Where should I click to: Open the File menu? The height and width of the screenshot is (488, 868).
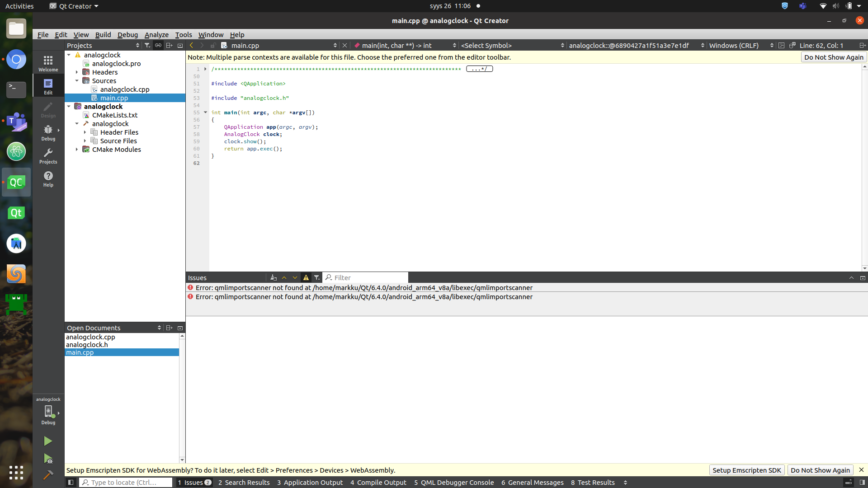43,34
